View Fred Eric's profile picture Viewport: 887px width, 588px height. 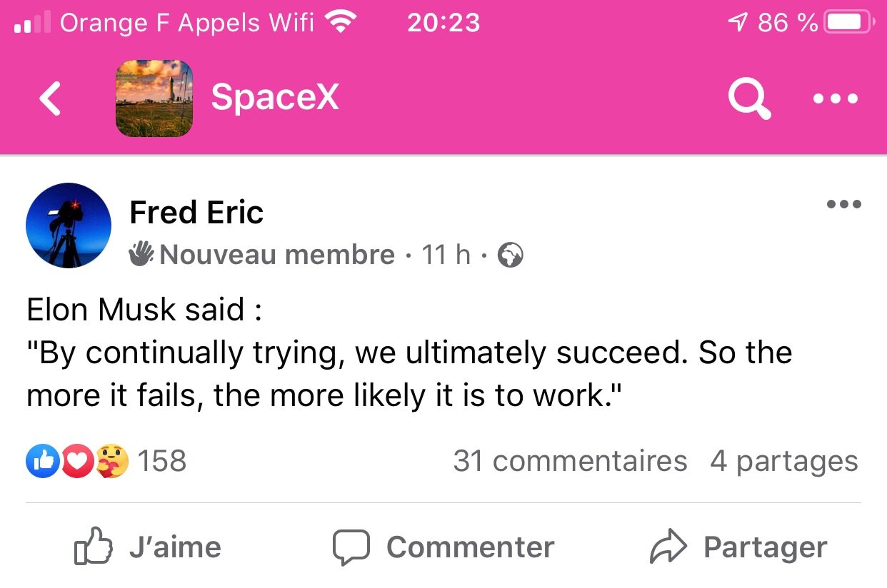69,225
